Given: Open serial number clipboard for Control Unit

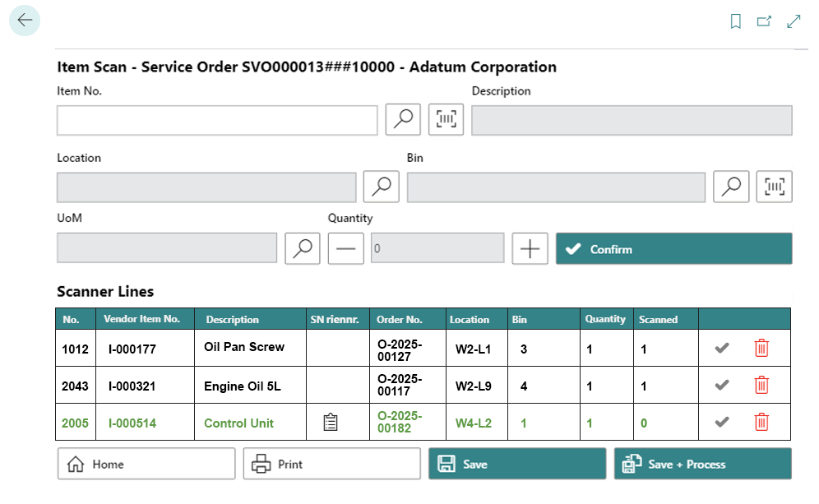Looking at the screenshot, I should pyautogui.click(x=331, y=422).
